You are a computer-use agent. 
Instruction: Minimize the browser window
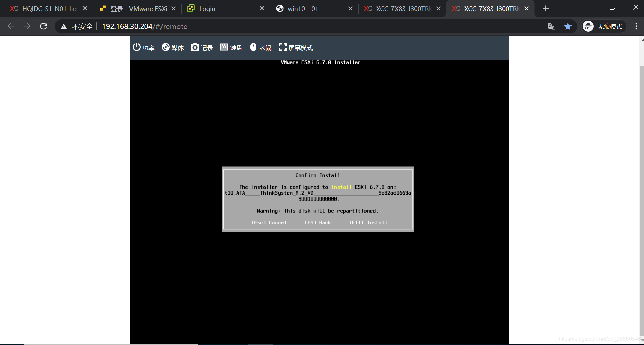pos(590,7)
